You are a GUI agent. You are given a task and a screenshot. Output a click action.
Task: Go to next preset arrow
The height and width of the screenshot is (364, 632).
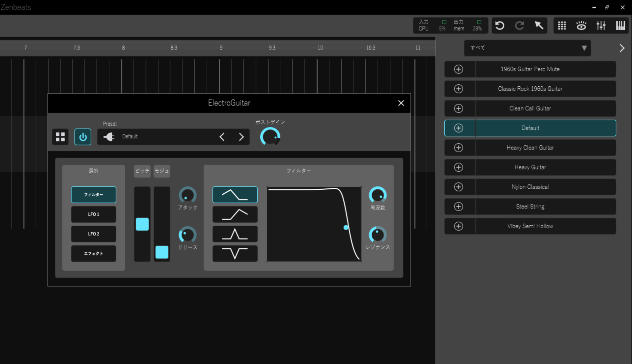241,137
